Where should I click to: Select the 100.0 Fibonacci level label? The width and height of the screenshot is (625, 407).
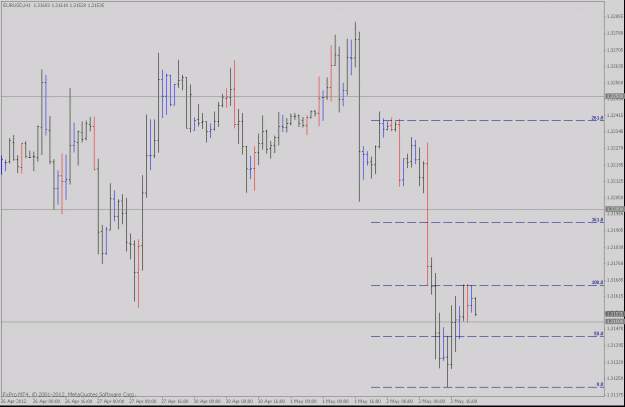(x=597, y=282)
